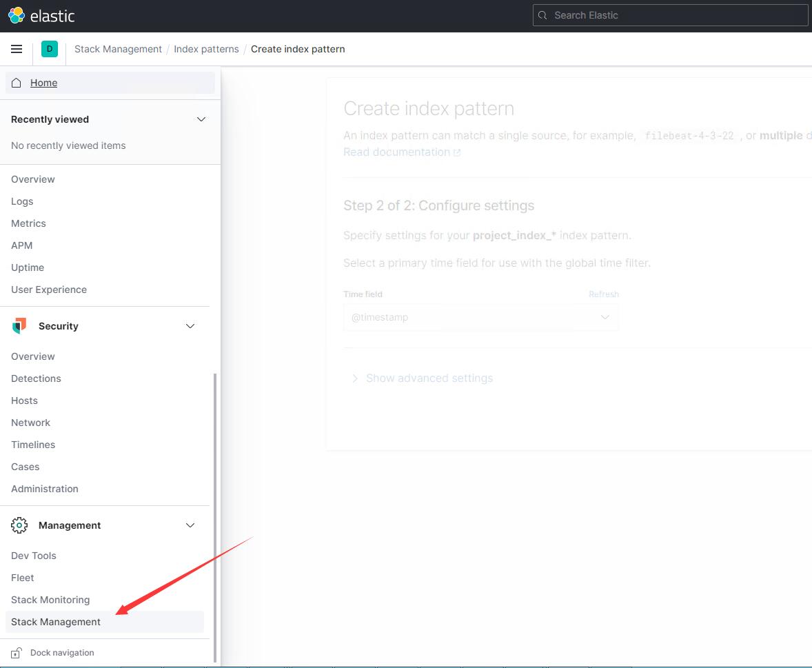
Task: Open the Read documentation link
Action: (396, 152)
